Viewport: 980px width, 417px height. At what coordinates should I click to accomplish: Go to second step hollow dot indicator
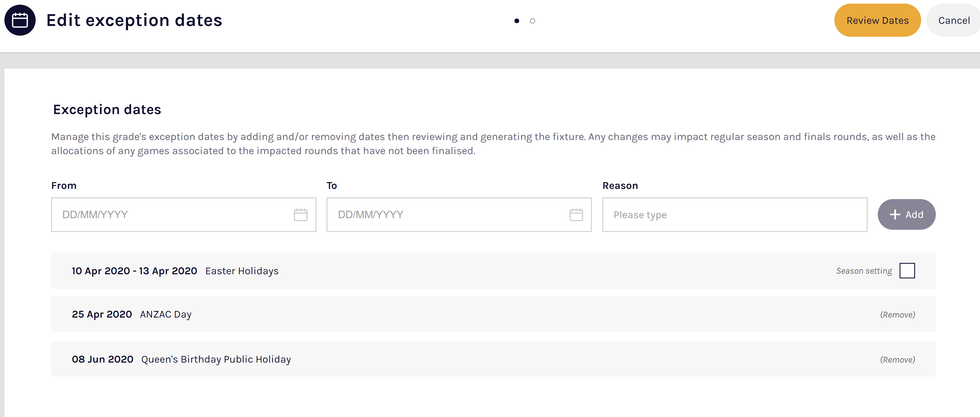click(532, 21)
